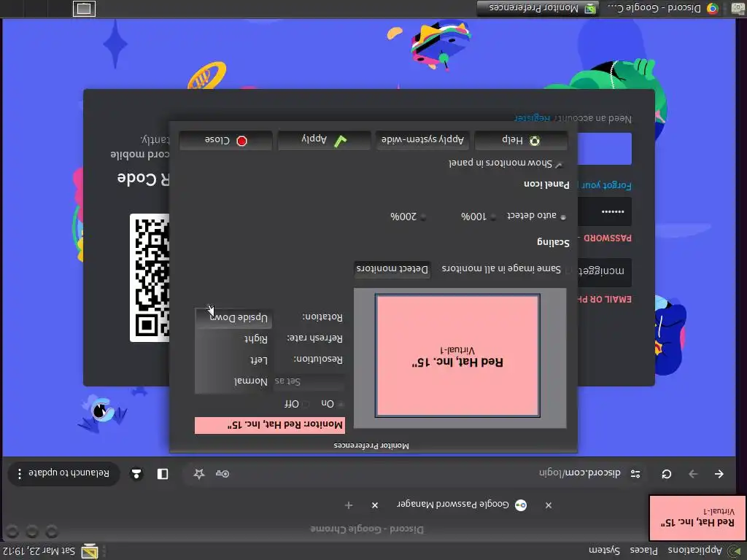Select auto detect scaling option
The width and height of the screenshot is (747, 560).
pyautogui.click(x=563, y=217)
